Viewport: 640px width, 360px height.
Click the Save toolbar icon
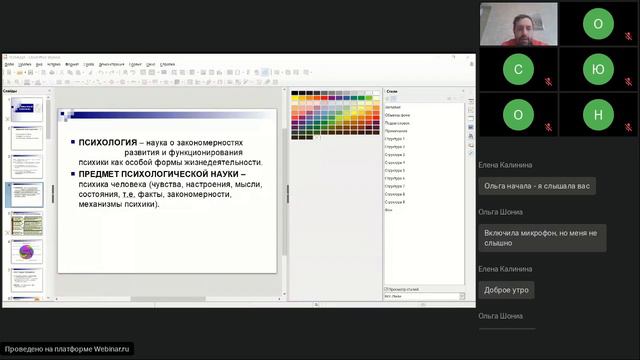pos(30,73)
